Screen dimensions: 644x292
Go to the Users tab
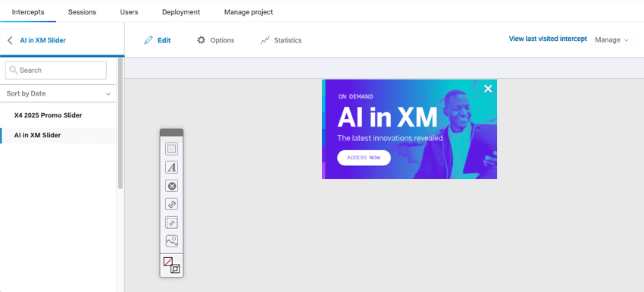(x=129, y=12)
